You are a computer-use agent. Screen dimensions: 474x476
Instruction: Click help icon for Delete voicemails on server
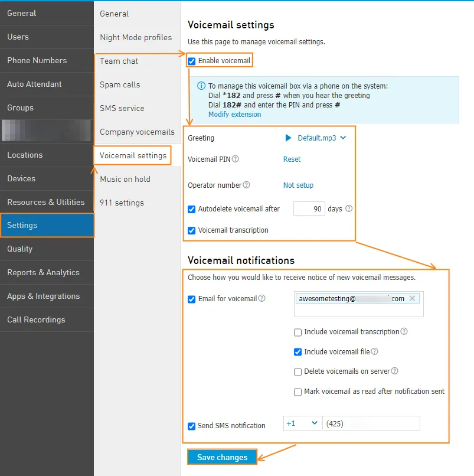click(x=394, y=371)
